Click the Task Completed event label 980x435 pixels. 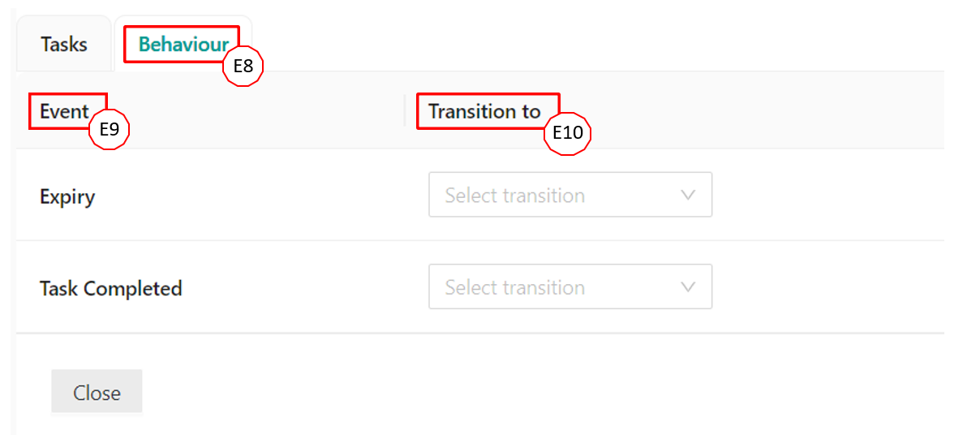point(110,288)
